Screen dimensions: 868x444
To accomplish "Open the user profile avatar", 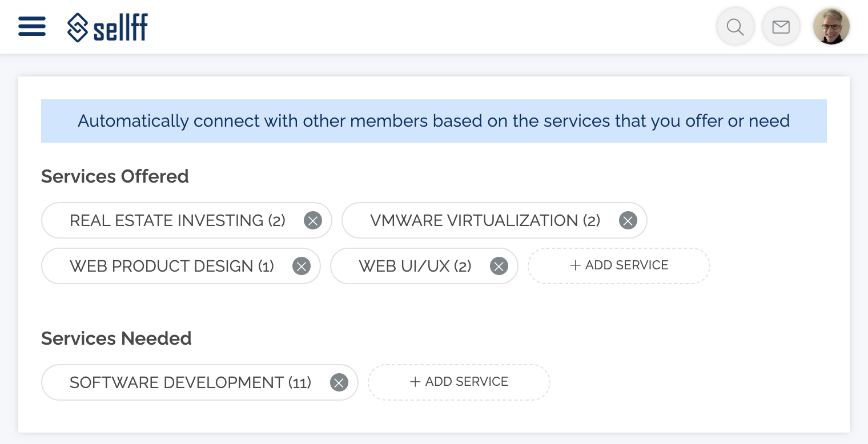I will coord(831,27).
